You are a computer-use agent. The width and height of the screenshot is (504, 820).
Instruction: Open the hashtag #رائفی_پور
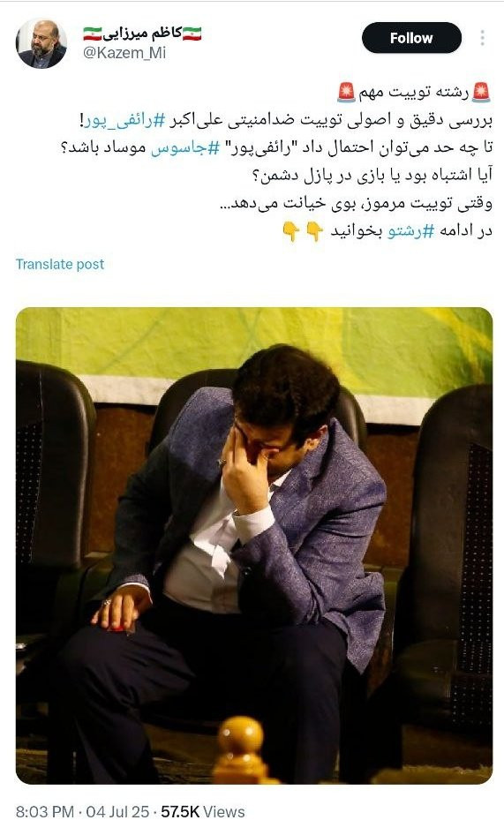[125, 120]
